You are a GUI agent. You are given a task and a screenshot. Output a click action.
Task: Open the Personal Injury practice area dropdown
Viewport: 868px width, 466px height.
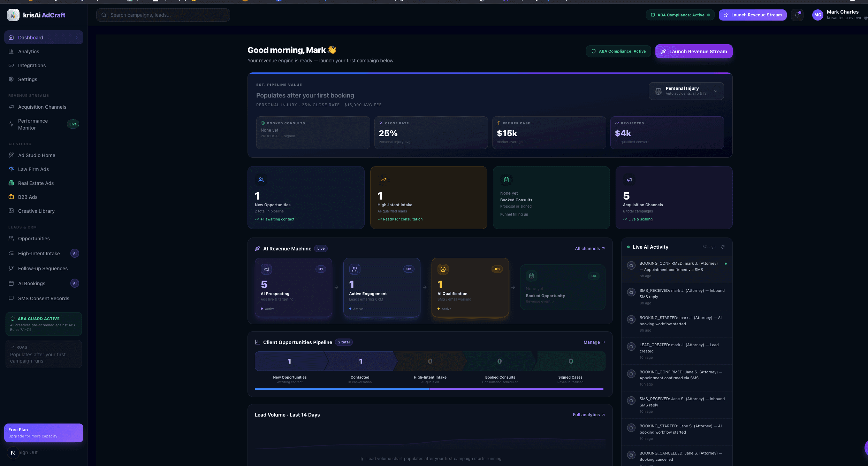686,91
